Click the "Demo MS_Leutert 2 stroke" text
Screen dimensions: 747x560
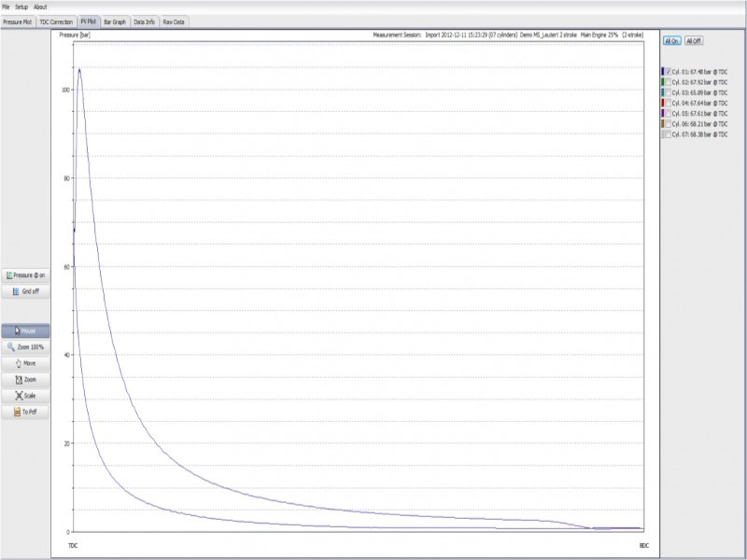click(x=548, y=35)
